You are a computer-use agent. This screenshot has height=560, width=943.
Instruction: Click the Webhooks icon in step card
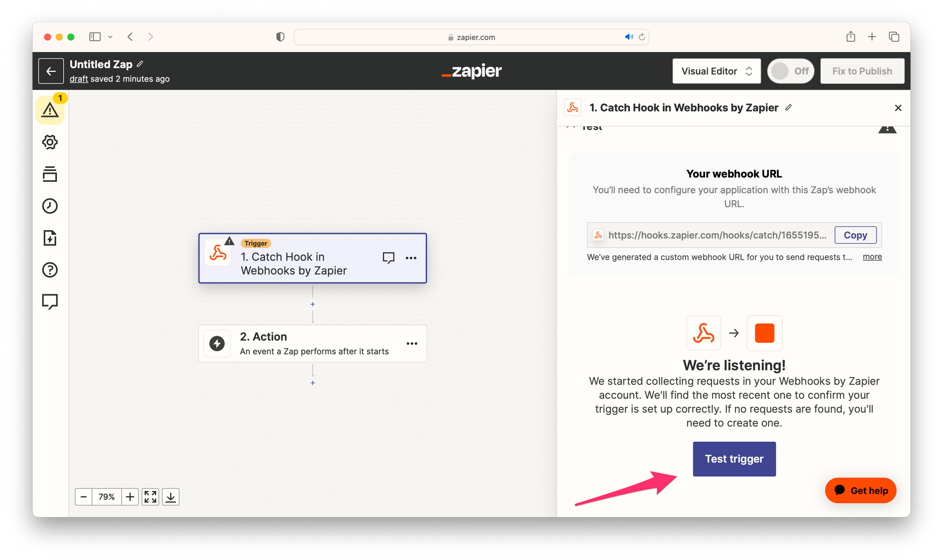tap(218, 253)
